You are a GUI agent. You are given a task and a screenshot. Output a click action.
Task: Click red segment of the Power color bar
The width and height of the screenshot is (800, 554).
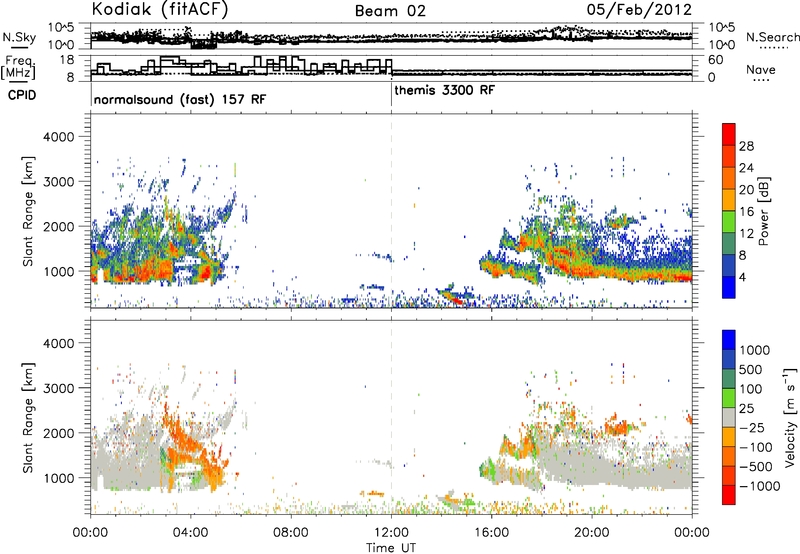729,135
